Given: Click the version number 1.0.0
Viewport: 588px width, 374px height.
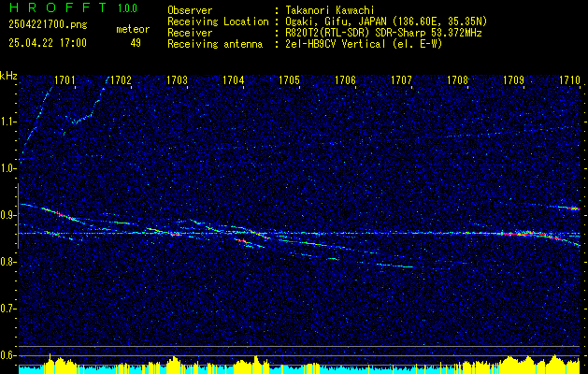Looking at the screenshot, I should coord(127,7).
